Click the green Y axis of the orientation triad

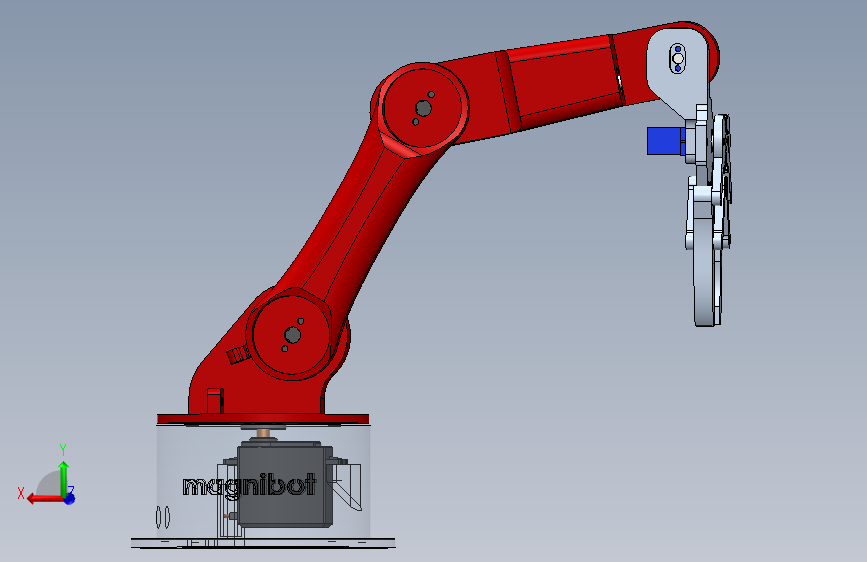coord(64,478)
